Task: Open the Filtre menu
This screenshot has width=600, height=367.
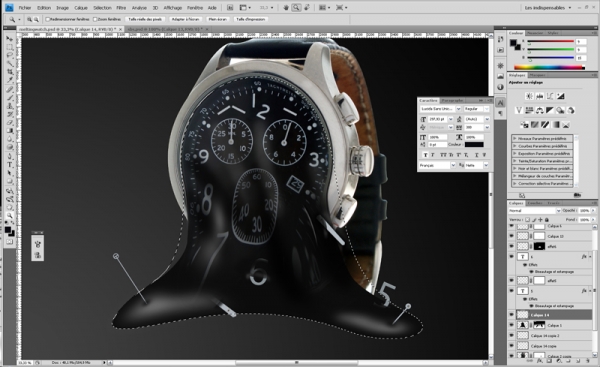Action: click(x=121, y=8)
